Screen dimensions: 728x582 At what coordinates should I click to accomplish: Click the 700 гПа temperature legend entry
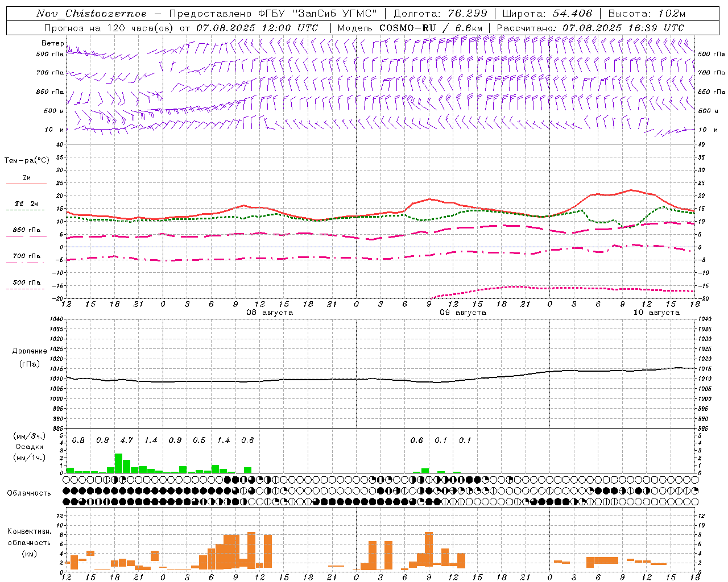(27, 256)
